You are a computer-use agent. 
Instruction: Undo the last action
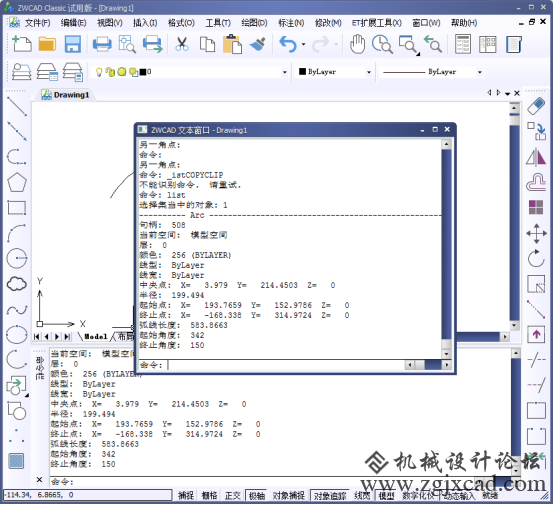click(288, 44)
